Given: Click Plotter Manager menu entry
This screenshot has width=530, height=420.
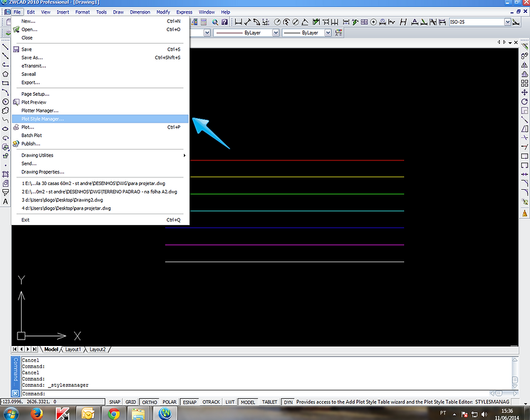Looking at the screenshot, I should point(100,110).
